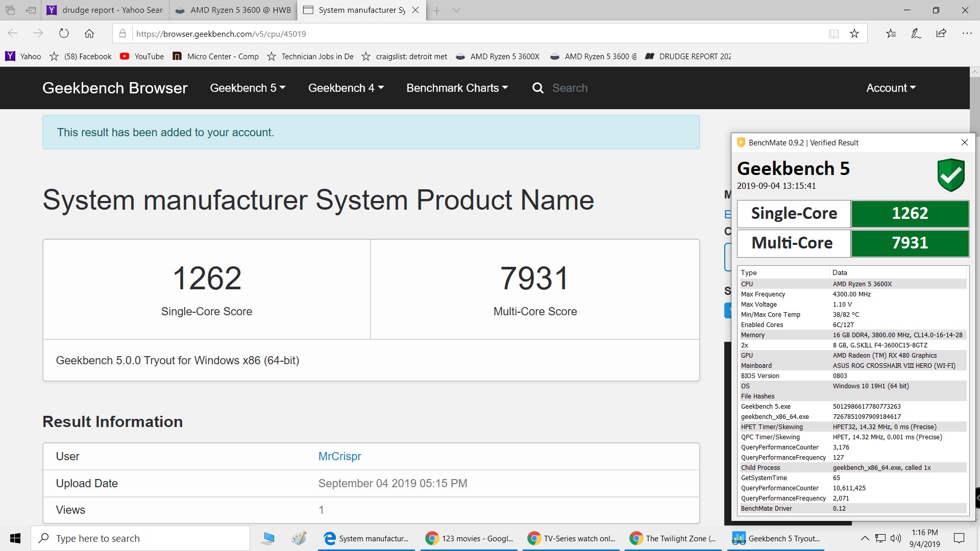Click the lock icon in address bar

point(122,34)
